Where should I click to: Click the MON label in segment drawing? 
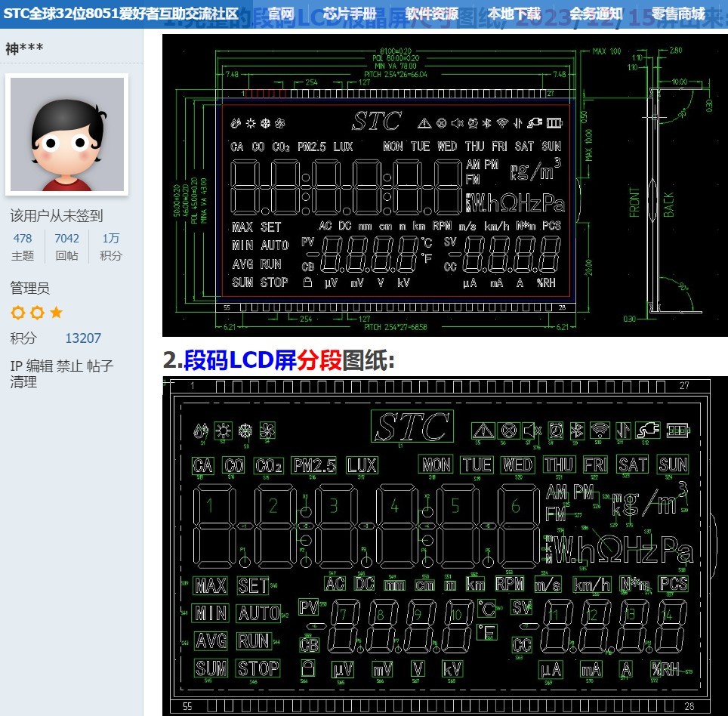point(436,464)
